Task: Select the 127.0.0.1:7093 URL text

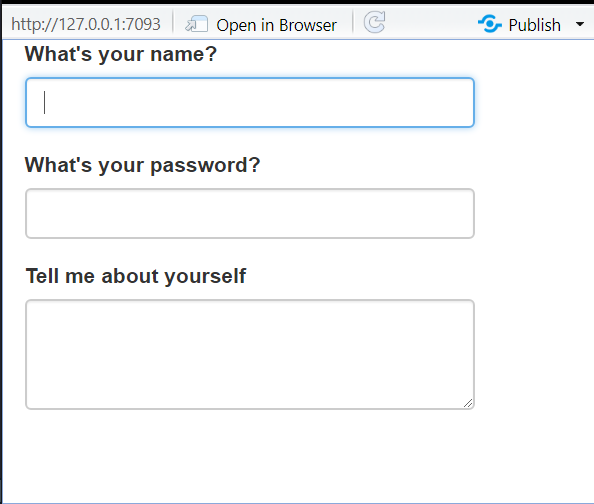Action: click(x=86, y=25)
